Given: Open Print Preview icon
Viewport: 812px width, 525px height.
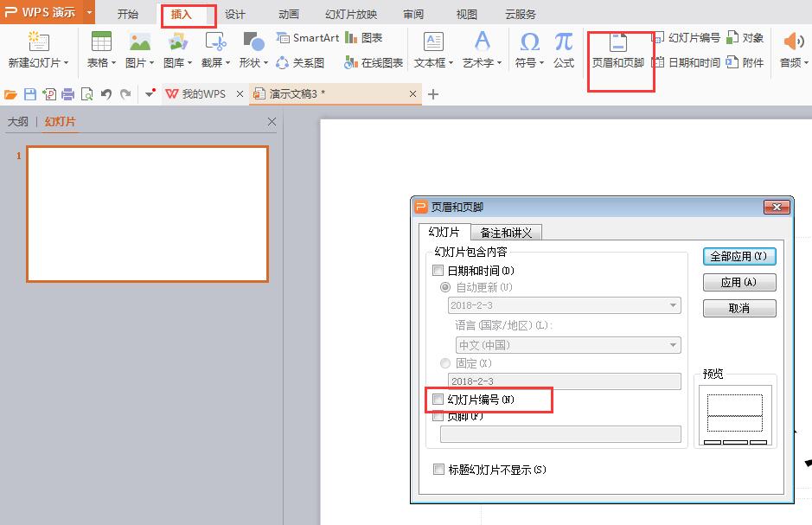Looking at the screenshot, I should coord(87,94).
